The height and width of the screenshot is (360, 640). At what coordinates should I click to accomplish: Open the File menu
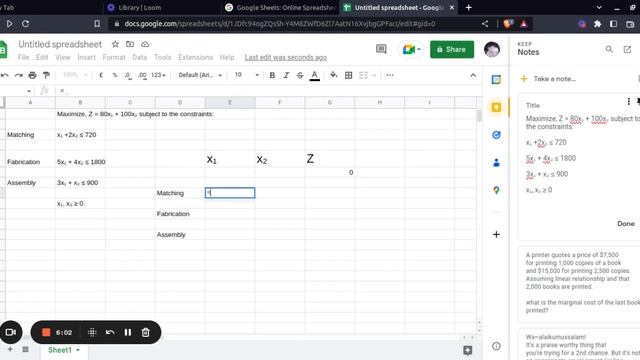23,57
